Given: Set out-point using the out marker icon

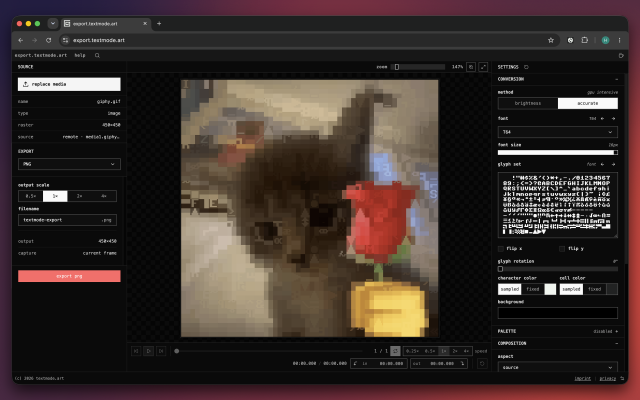Looking at the screenshot, I should coord(462,363).
